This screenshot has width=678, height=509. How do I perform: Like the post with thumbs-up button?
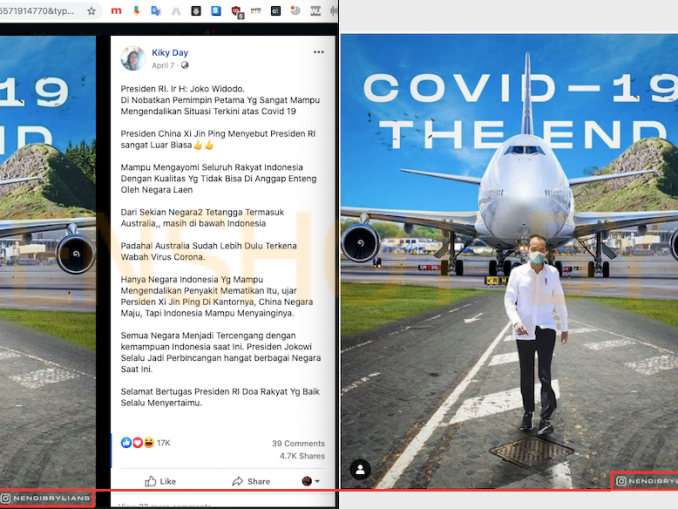pyautogui.click(x=160, y=481)
